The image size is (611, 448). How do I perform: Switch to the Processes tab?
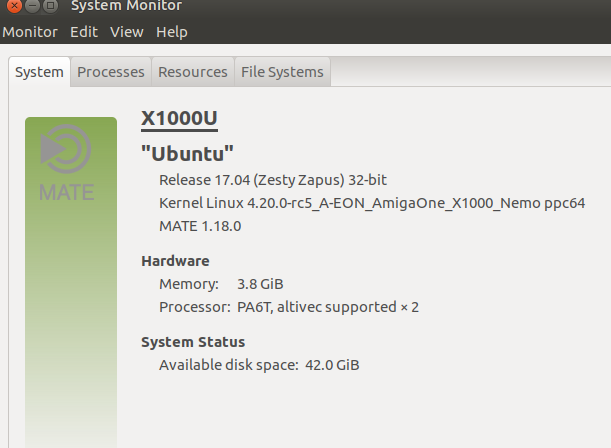111,72
